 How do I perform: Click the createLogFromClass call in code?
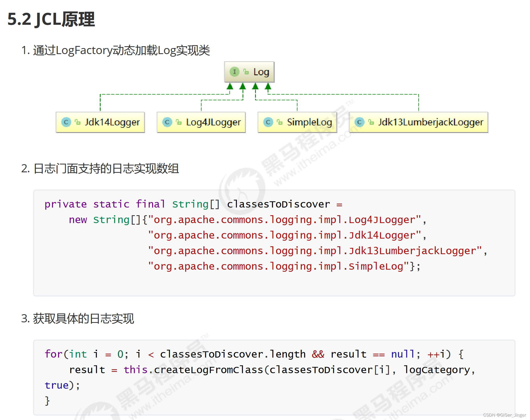tap(272, 370)
